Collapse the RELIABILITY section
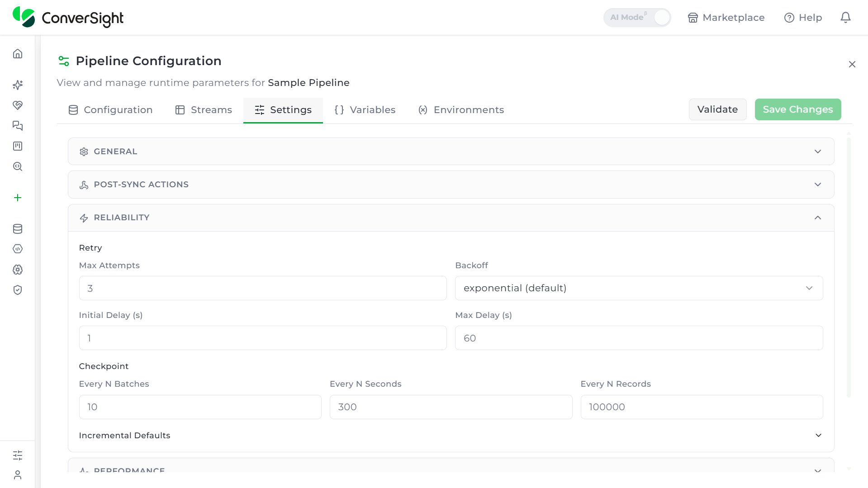 pyautogui.click(x=451, y=218)
